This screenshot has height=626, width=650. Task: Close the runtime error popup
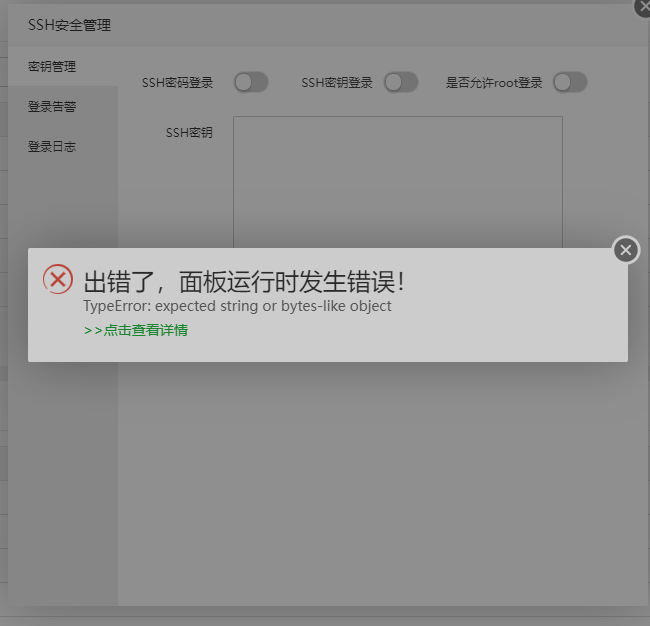(626, 250)
